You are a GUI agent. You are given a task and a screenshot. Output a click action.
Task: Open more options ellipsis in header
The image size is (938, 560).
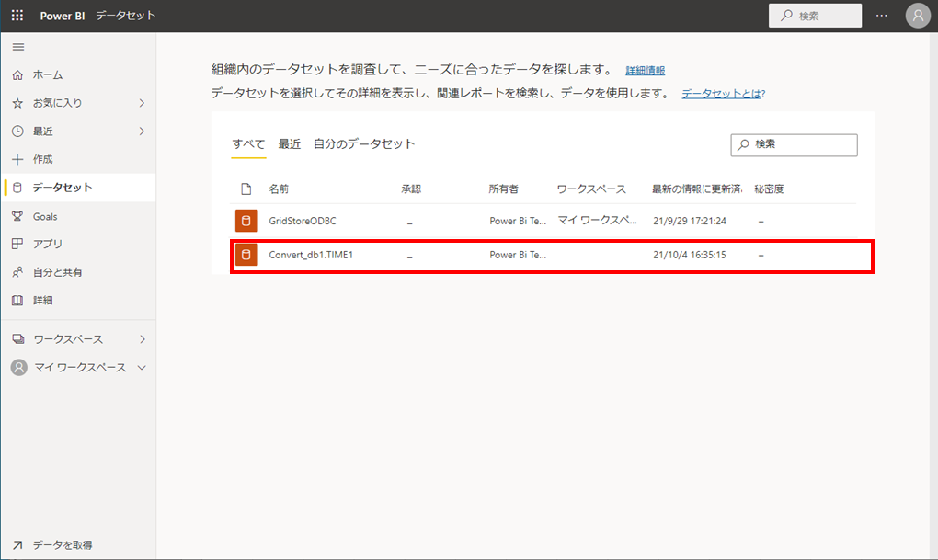[x=882, y=16]
